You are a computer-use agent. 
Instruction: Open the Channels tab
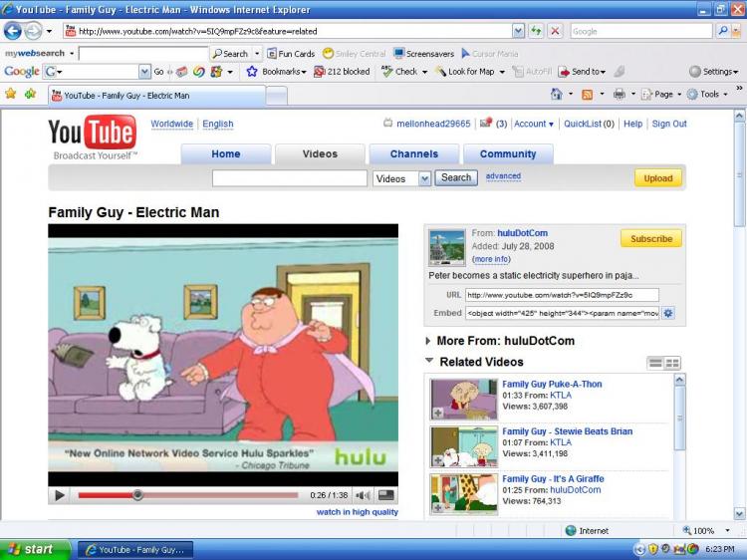(413, 154)
